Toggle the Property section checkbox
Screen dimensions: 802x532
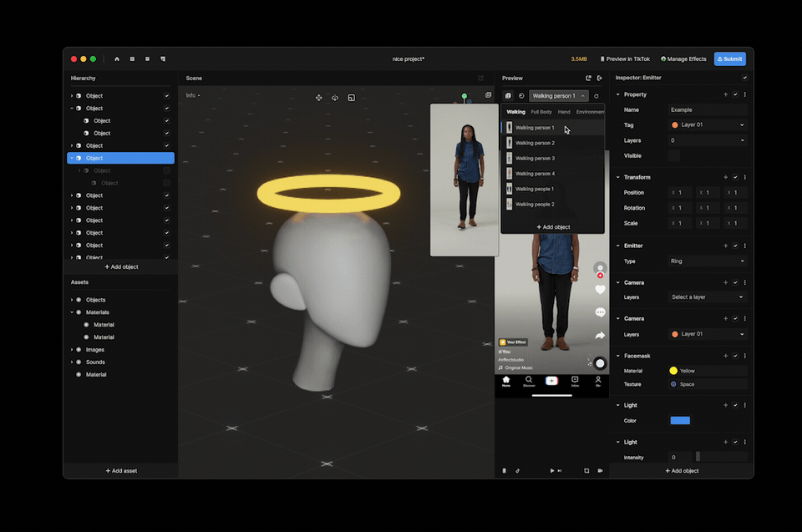click(x=735, y=94)
